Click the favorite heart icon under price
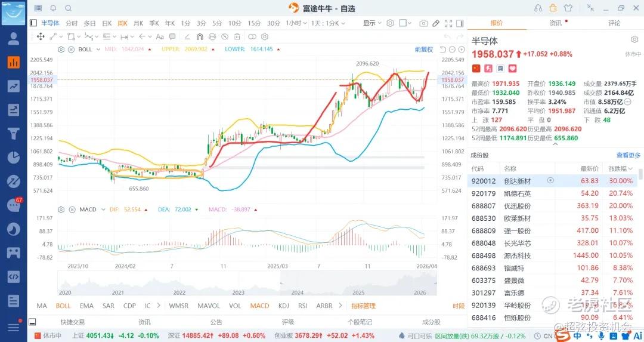The image size is (644, 342). (512, 69)
